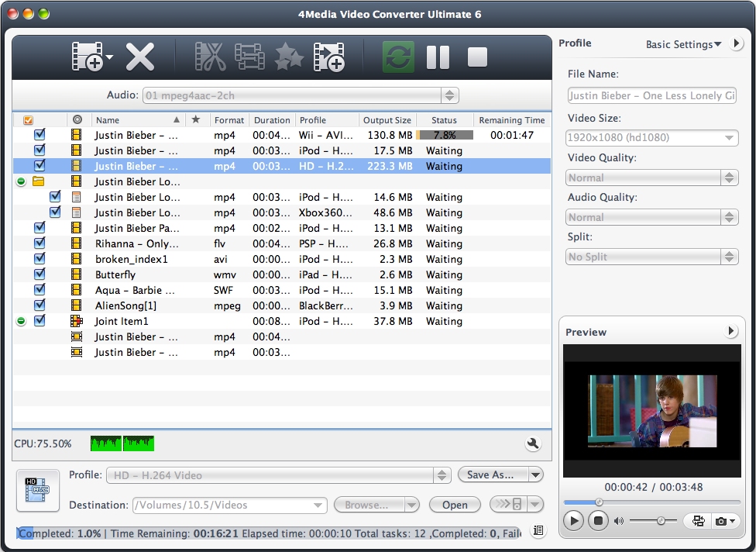Click the log list icon in status bar
Image resolution: width=756 pixels, height=552 pixels.
(x=538, y=531)
